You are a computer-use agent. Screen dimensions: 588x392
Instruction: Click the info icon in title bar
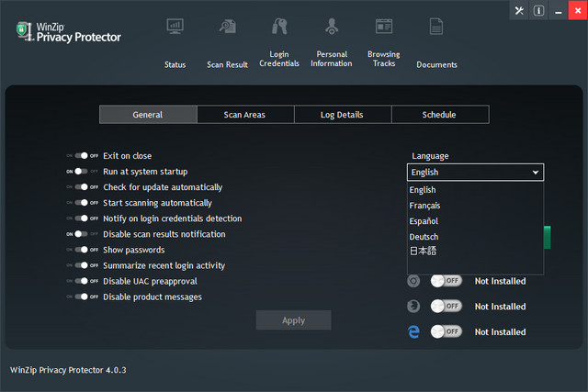(x=539, y=10)
